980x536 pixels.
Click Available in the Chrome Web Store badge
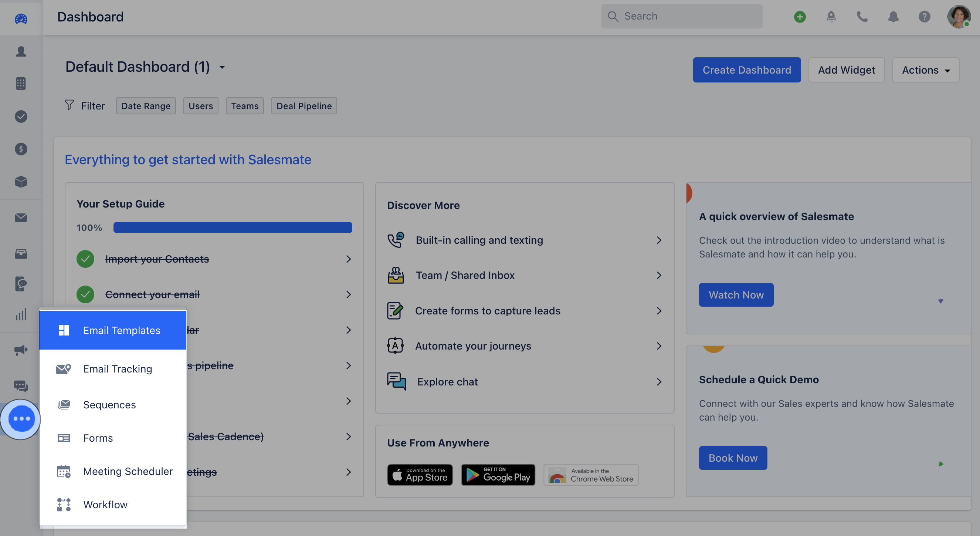point(591,474)
